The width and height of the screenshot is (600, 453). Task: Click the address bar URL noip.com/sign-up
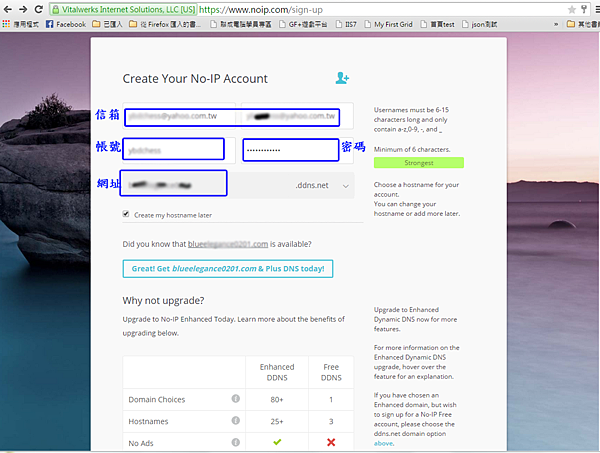click(260, 10)
